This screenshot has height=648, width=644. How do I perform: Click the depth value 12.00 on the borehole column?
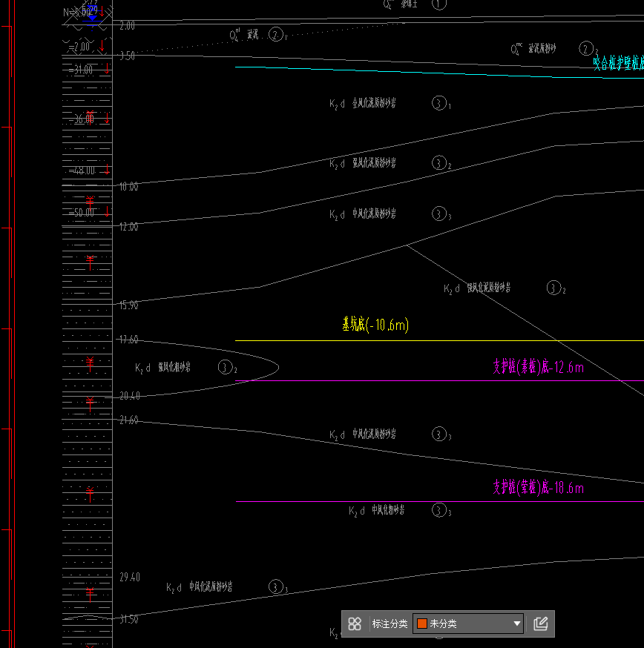pos(128,227)
